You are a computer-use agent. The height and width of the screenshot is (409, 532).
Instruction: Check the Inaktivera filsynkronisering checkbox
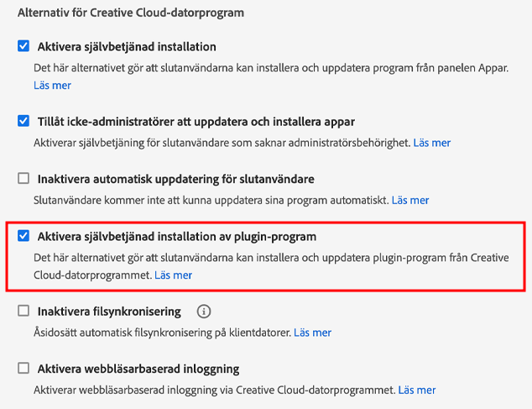pos(23,312)
